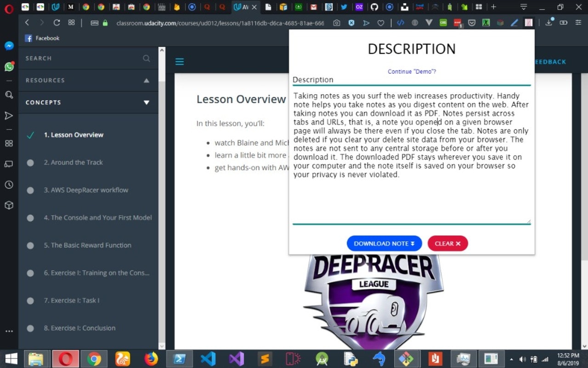Switch to the GitHub tab

374,7
